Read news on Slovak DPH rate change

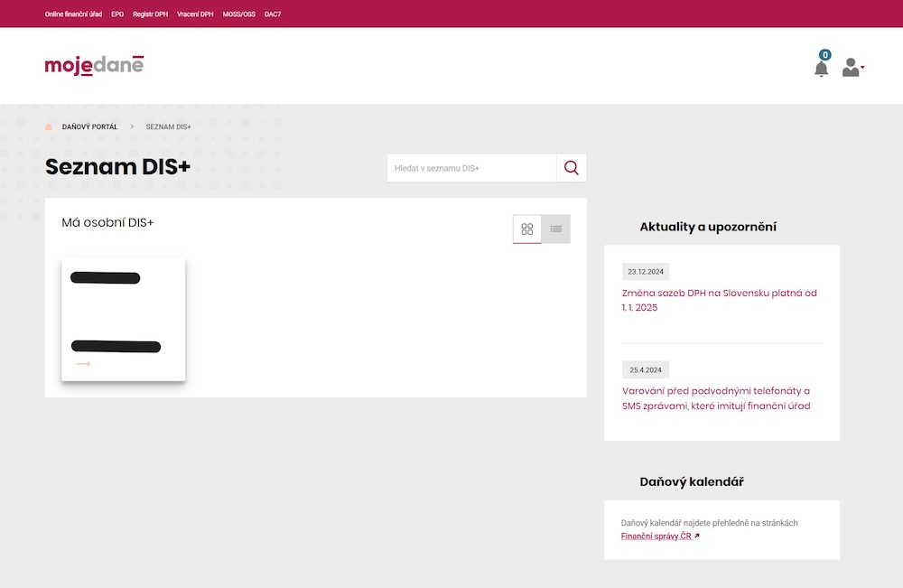[719, 300]
